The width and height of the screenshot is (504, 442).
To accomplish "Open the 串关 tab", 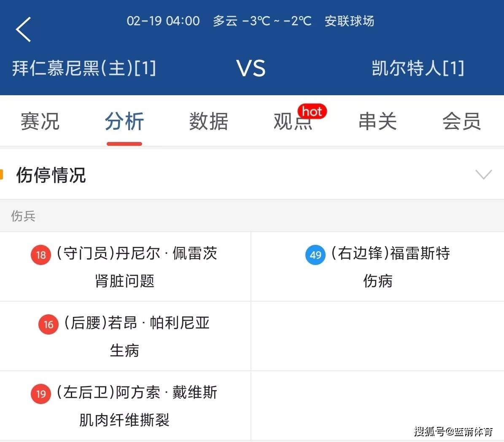I will 377,121.
